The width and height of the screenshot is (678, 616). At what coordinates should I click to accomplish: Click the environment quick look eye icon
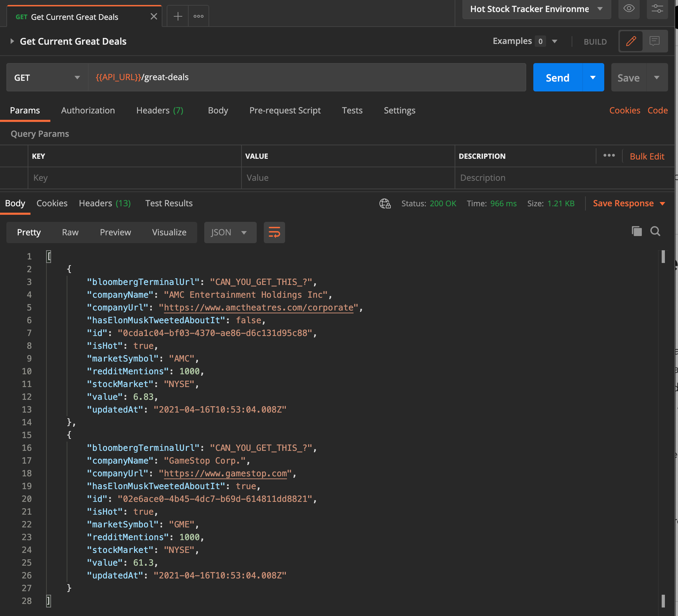(x=629, y=9)
